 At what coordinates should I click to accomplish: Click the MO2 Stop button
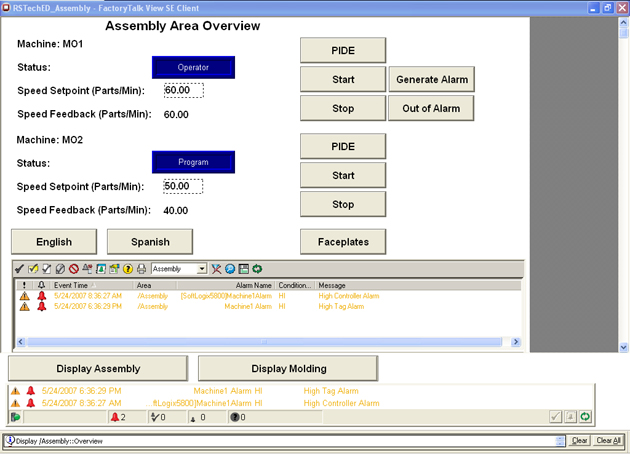343,205
